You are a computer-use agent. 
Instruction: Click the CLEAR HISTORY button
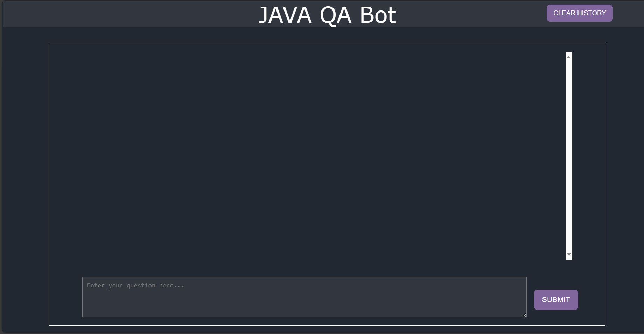(579, 13)
